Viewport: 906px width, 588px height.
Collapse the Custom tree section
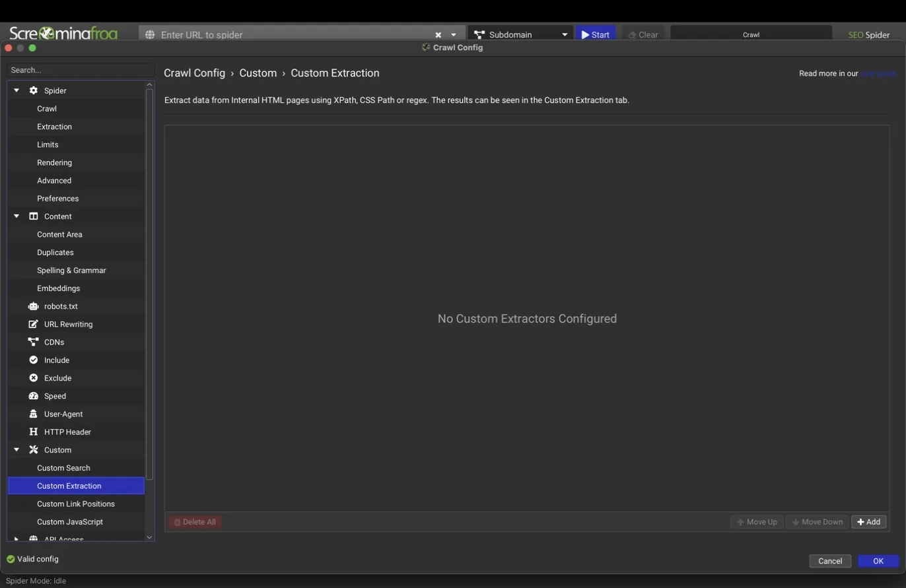(17, 449)
